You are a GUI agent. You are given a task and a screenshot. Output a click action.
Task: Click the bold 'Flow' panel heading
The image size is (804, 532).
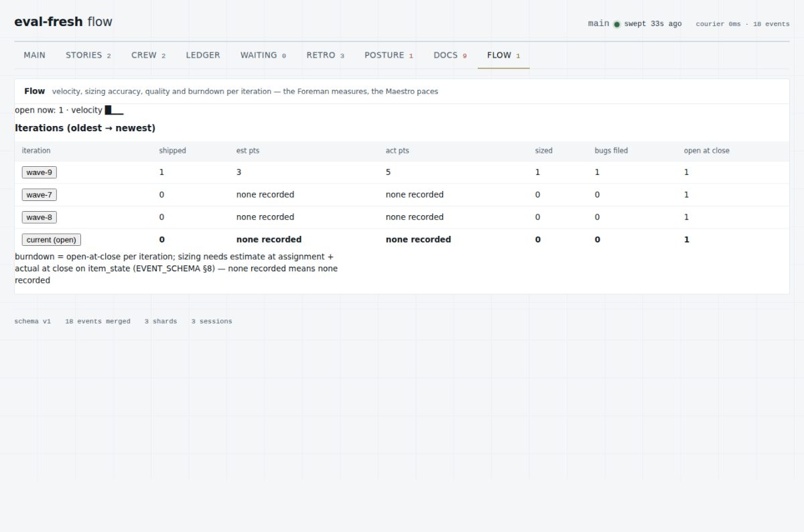(x=35, y=91)
